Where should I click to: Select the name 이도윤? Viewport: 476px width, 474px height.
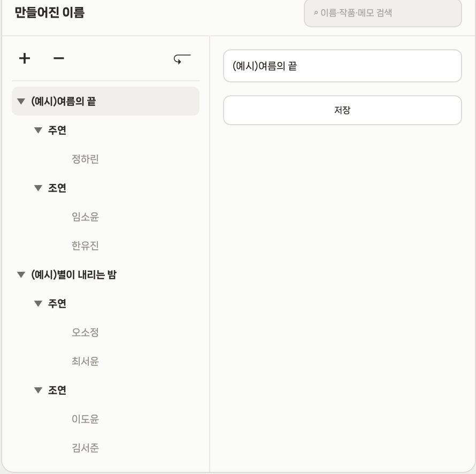pyautogui.click(x=85, y=419)
